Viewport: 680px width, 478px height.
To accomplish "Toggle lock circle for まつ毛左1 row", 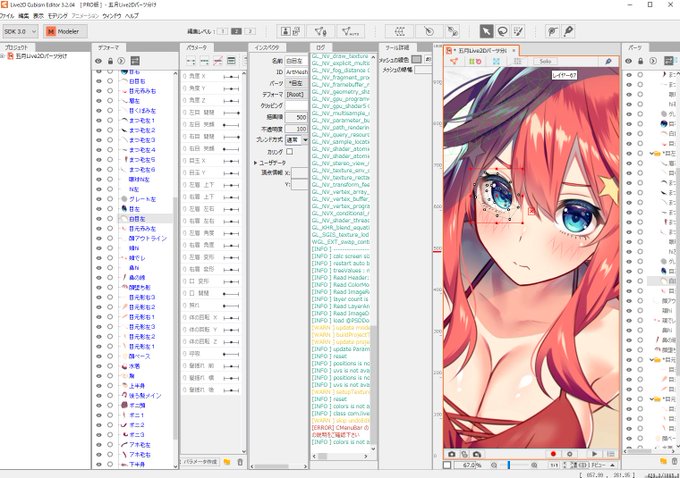I will click(110, 120).
